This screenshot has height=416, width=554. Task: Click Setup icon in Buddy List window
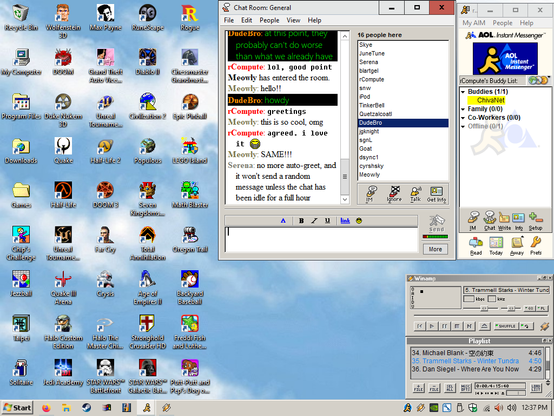[x=535, y=221]
